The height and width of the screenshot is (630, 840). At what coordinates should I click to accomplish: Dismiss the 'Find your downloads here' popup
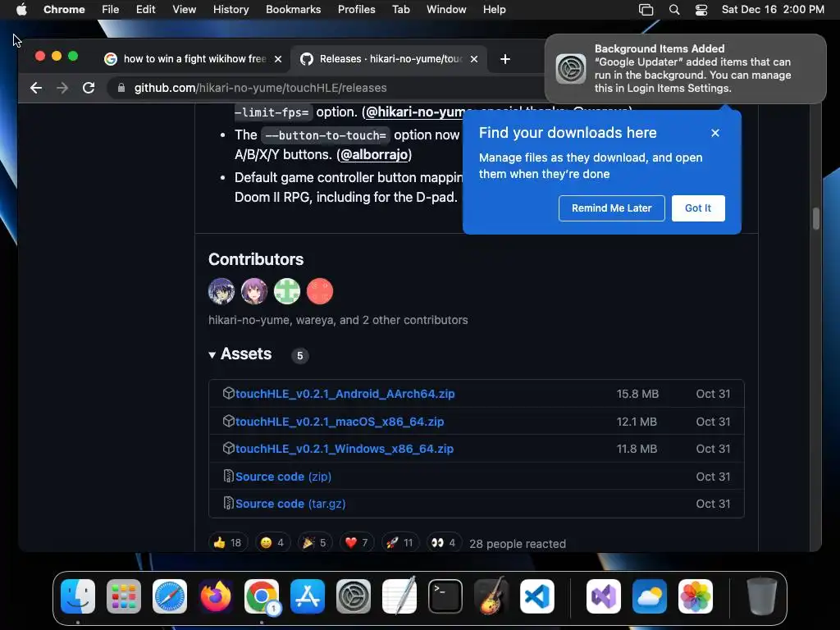click(715, 133)
